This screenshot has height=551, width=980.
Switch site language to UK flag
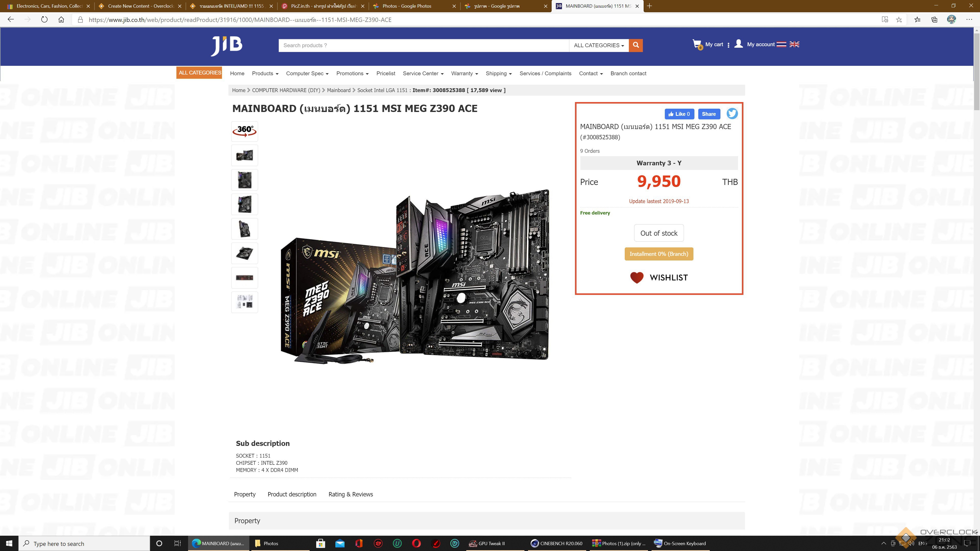(794, 44)
